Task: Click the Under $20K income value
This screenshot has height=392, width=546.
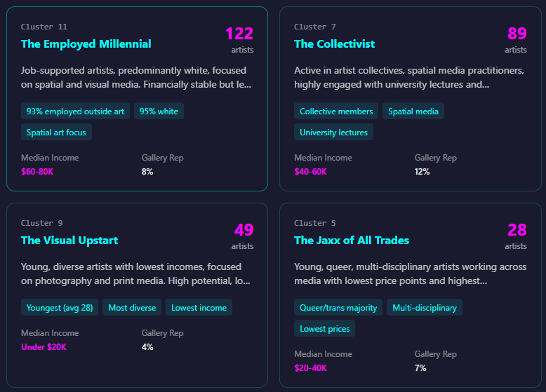Action: click(44, 347)
